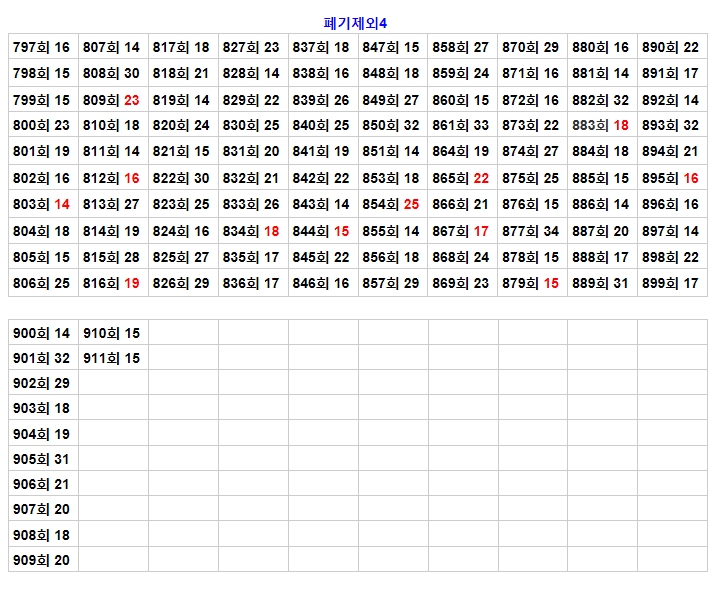Select the 844회 cell with red 15
This screenshot has height=590, width=728.
pos(321,231)
